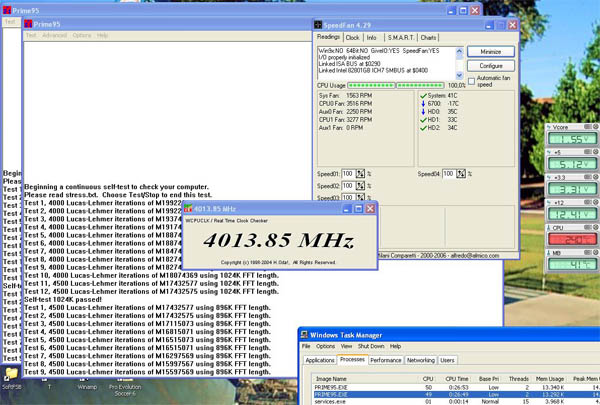Sort processes by Mem Usage column
Screen dimensions: 600x405
tap(550, 379)
